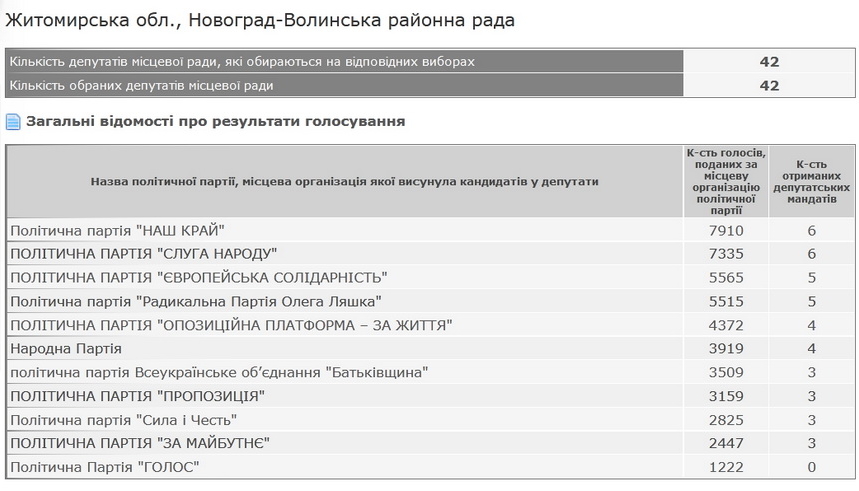
Task: Click the mandates received column header
Action: [812, 181]
